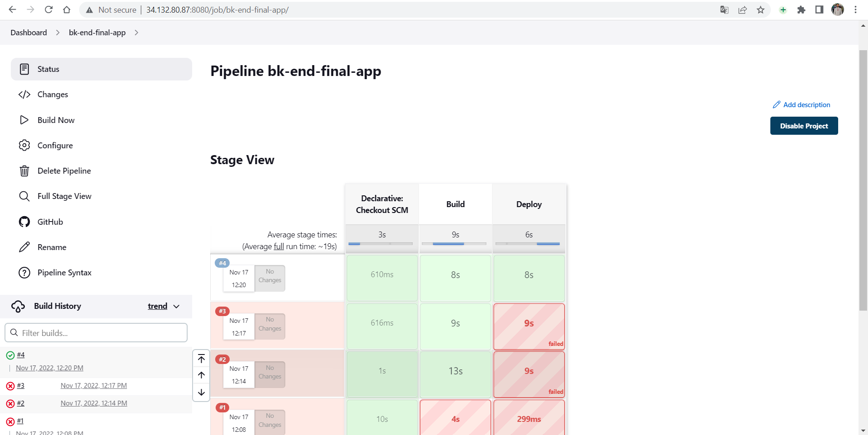
Task: Click the Delete Pipeline trash icon
Action: tap(24, 170)
